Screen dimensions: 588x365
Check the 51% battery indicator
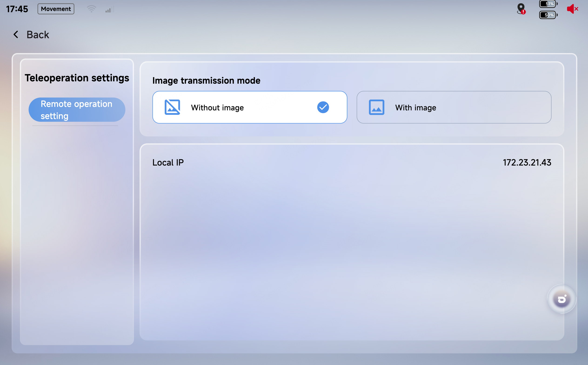tap(548, 4)
